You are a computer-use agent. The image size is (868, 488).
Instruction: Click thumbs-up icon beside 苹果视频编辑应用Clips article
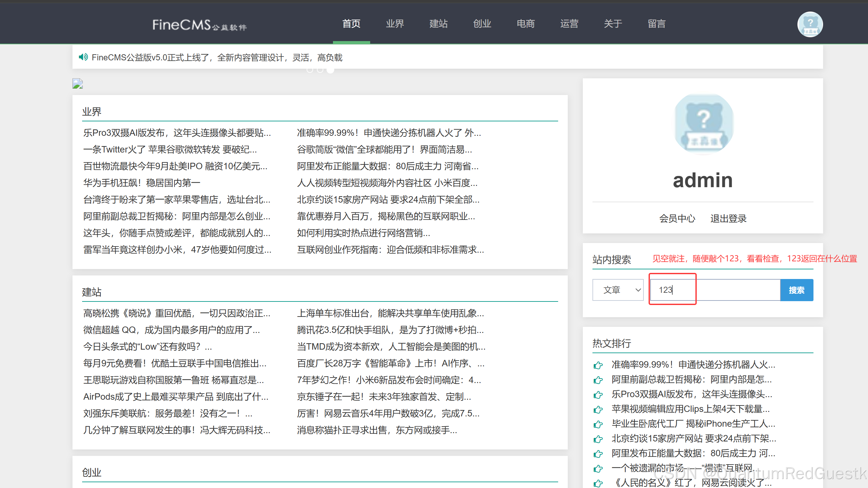(x=598, y=409)
